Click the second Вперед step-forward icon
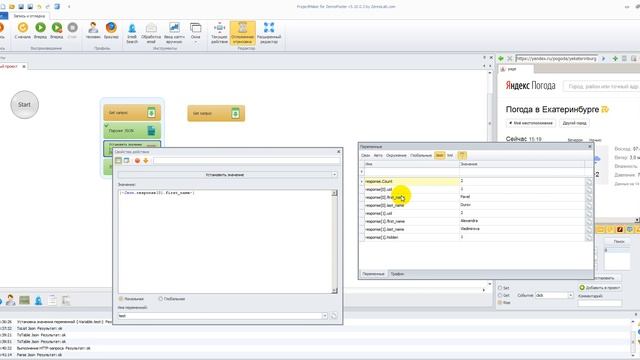Screen dimensions: 640x360 click(57, 28)
